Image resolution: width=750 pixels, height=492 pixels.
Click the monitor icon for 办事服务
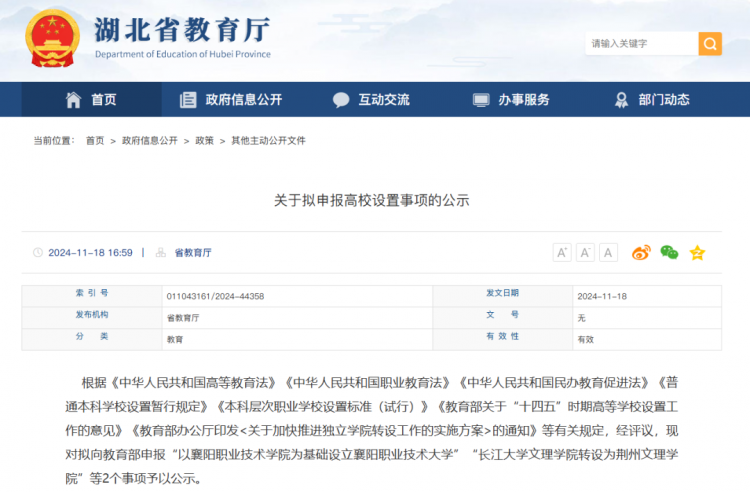coord(481,100)
